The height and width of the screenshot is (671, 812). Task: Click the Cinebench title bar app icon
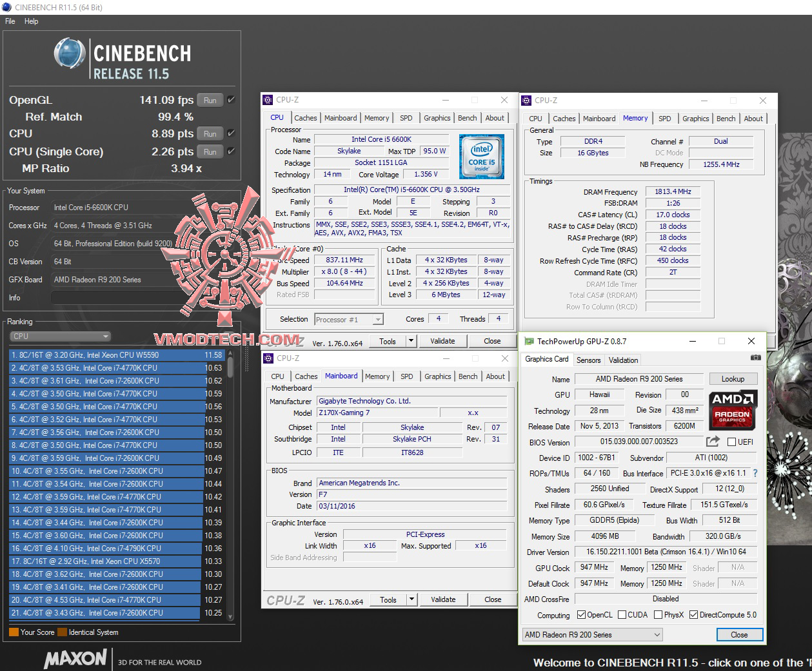[6, 7]
